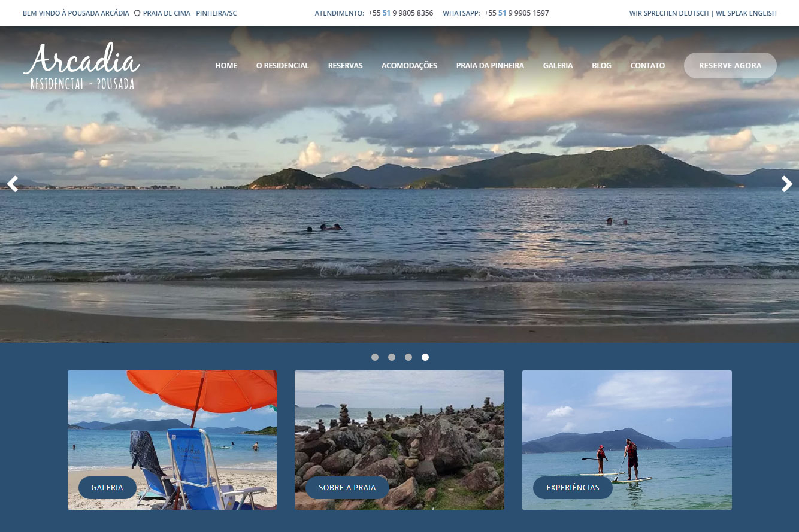Click Praia de Cima - Pinheira/SC text
The height and width of the screenshot is (532, 799).
190,13
